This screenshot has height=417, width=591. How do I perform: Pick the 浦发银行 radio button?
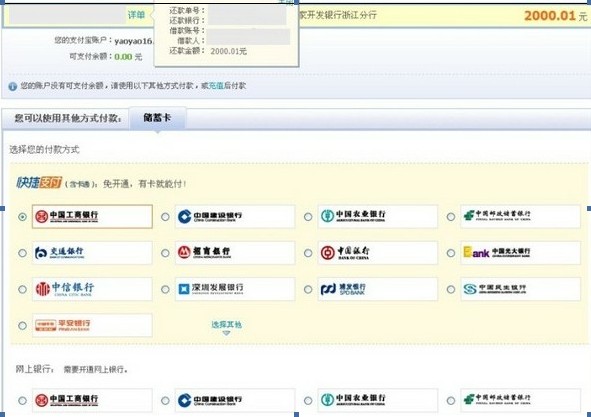308,289
